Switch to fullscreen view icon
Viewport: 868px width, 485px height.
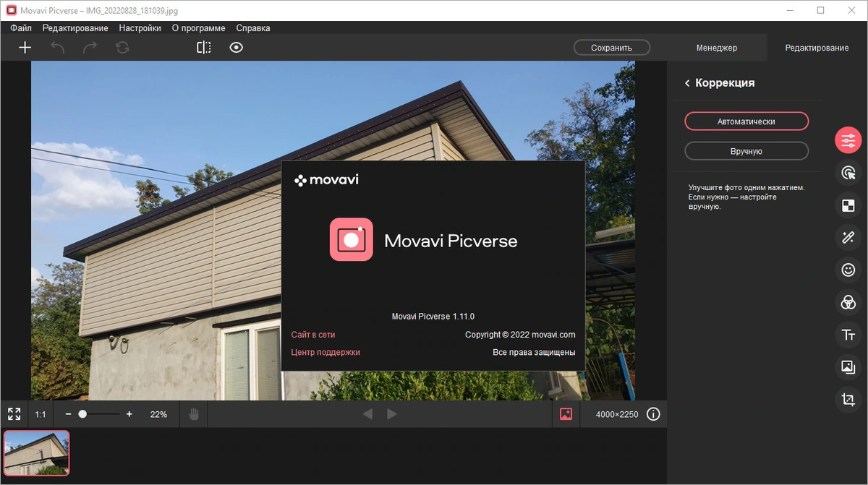[14, 414]
